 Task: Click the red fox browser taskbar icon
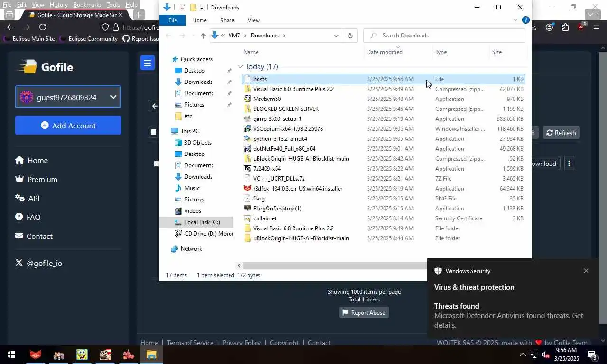point(35,355)
